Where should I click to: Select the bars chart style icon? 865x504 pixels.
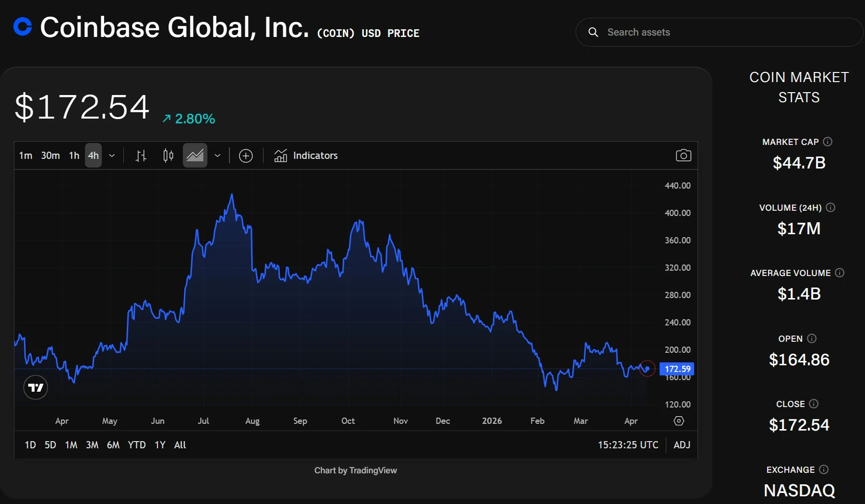141,156
